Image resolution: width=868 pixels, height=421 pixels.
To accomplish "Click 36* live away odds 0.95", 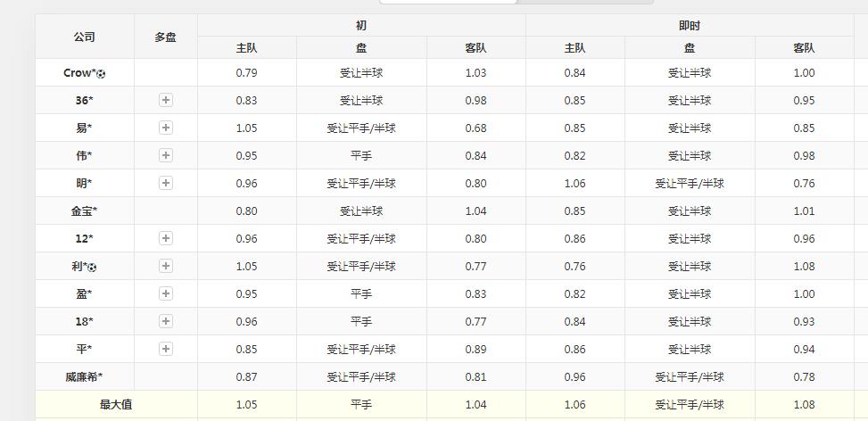I will coord(804,100).
